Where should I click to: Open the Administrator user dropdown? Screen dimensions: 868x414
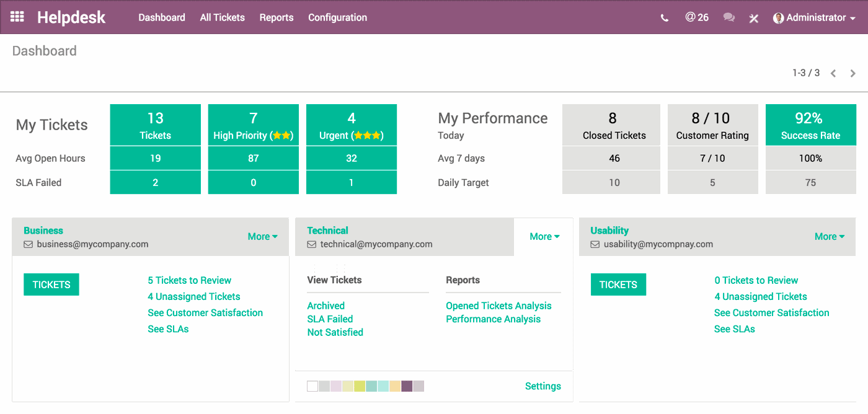814,17
